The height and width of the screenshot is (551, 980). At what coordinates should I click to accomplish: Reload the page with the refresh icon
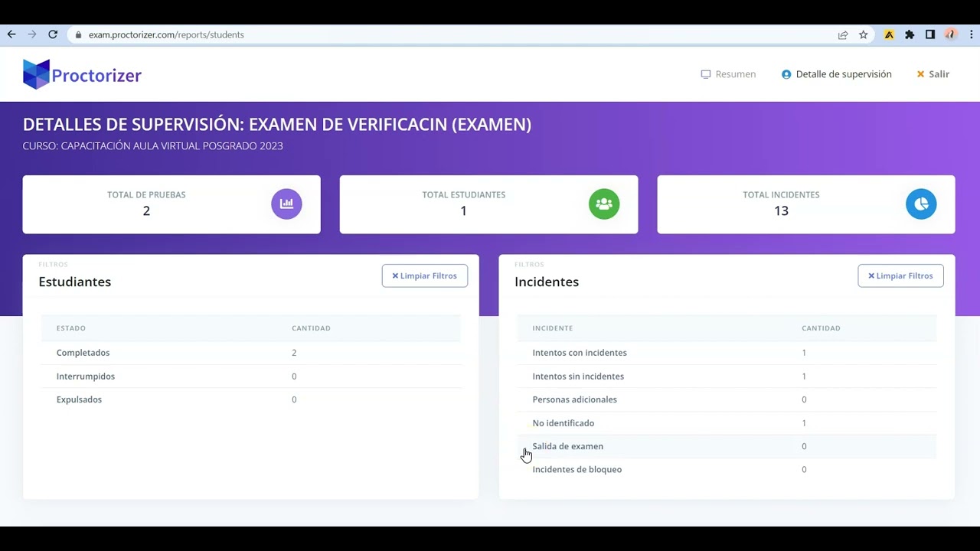pyautogui.click(x=53, y=34)
